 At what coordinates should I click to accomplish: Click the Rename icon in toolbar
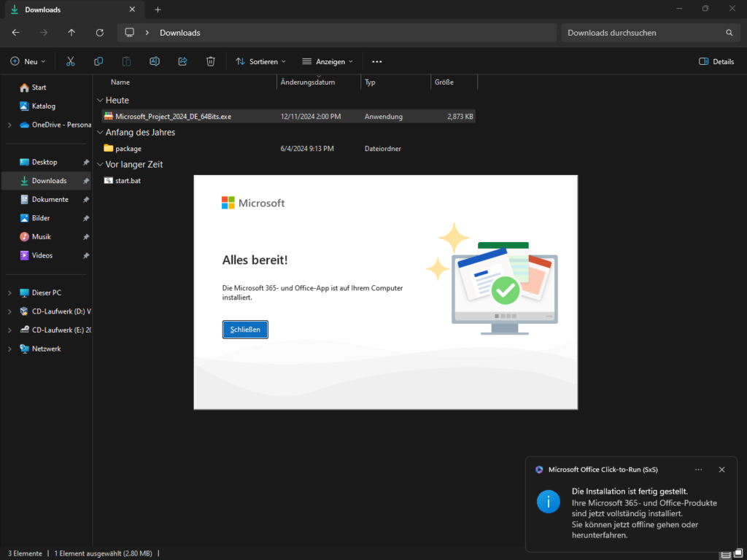tap(155, 61)
